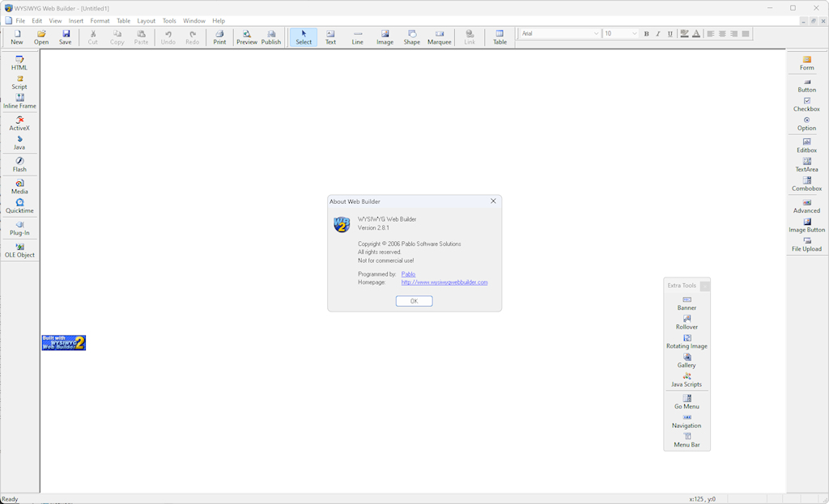Insert a Media object
Image resolution: width=829 pixels, height=504 pixels.
point(19,187)
